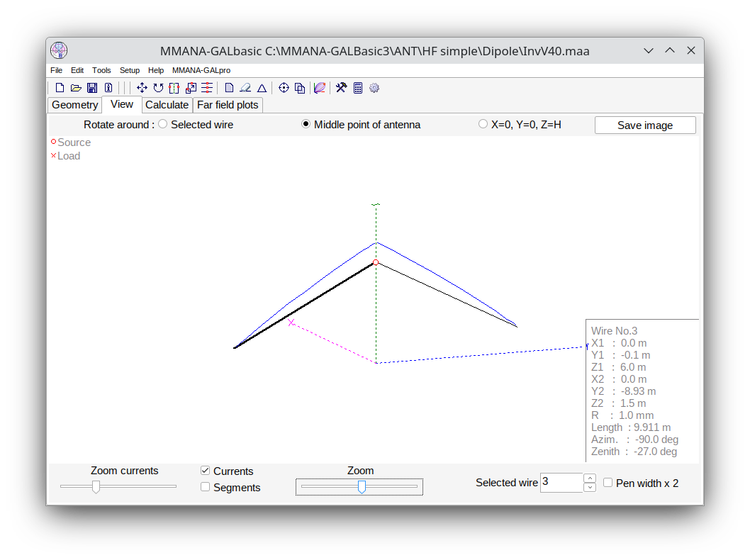Select the move (four arrows) tool
The height and width of the screenshot is (560, 750).
[142, 88]
